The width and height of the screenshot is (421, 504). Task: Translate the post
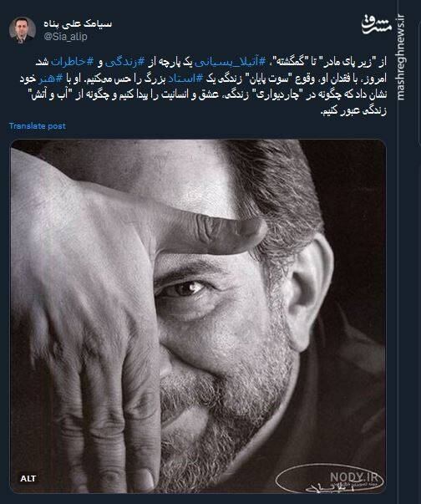[x=38, y=126]
